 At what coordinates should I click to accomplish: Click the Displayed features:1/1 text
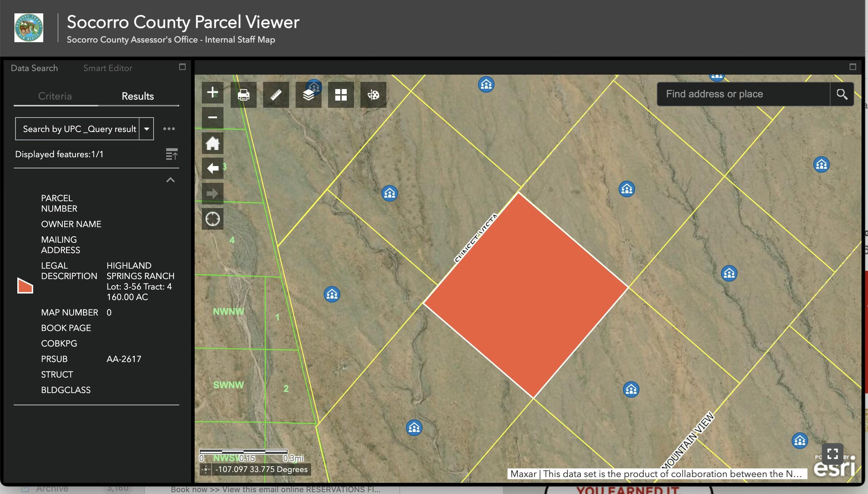(59, 154)
